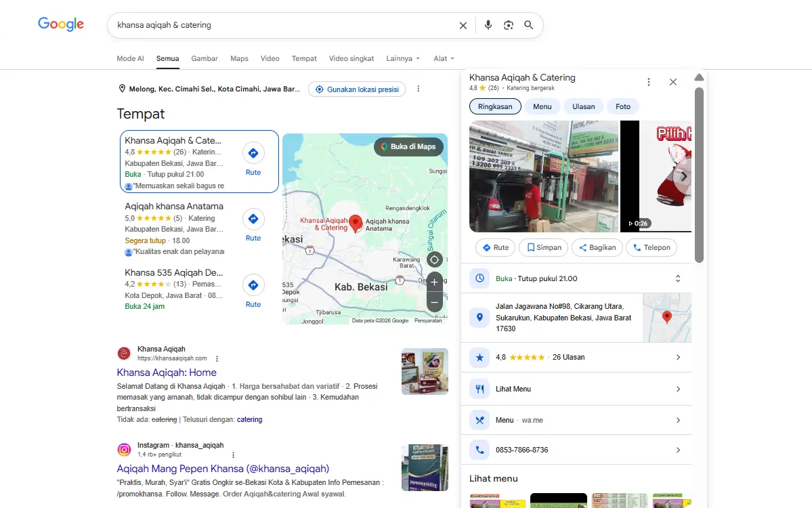Close the Khansa Aqiqah business panel
Image resolution: width=812 pixels, height=508 pixels.
pyautogui.click(x=672, y=82)
